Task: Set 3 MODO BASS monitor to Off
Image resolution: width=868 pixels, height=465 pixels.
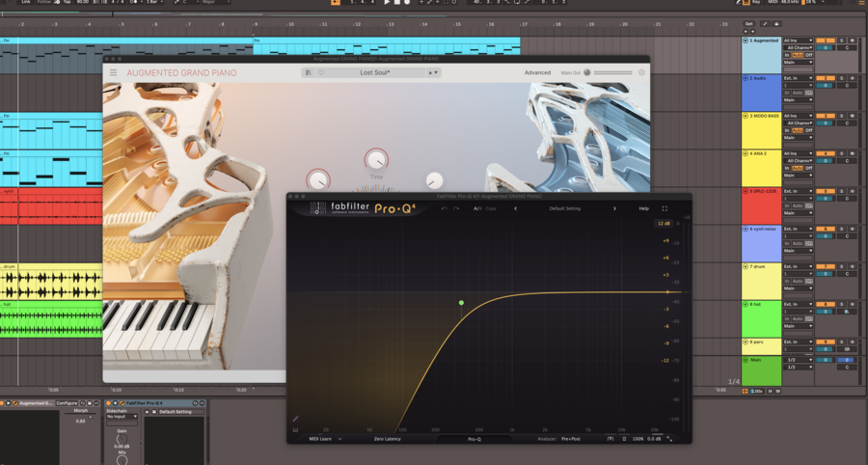Action: 809,130
